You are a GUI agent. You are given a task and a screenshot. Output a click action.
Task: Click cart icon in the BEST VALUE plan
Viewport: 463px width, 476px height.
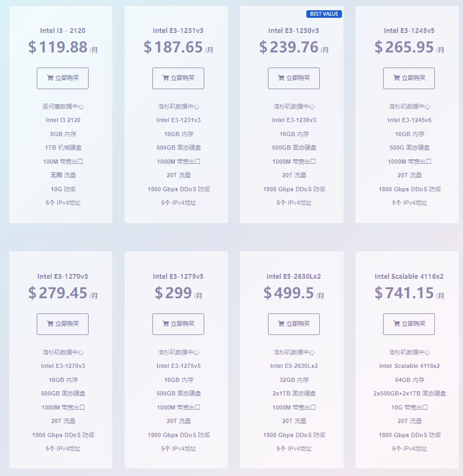281,78
